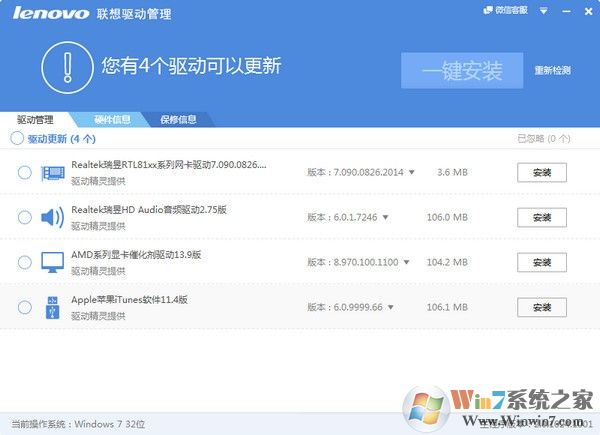Expand the version dropdown 6.0.9999.66
600x435 pixels.
[391, 307]
